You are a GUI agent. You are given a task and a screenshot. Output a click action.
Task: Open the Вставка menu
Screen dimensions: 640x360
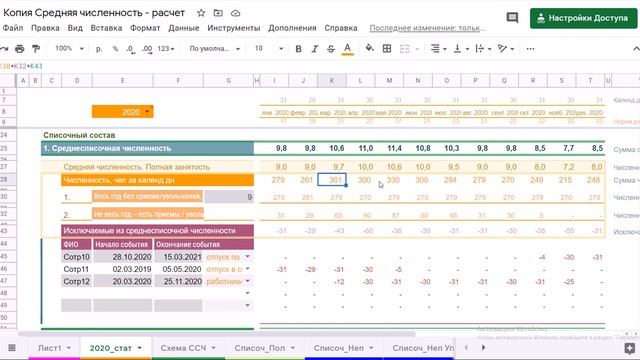(106, 28)
